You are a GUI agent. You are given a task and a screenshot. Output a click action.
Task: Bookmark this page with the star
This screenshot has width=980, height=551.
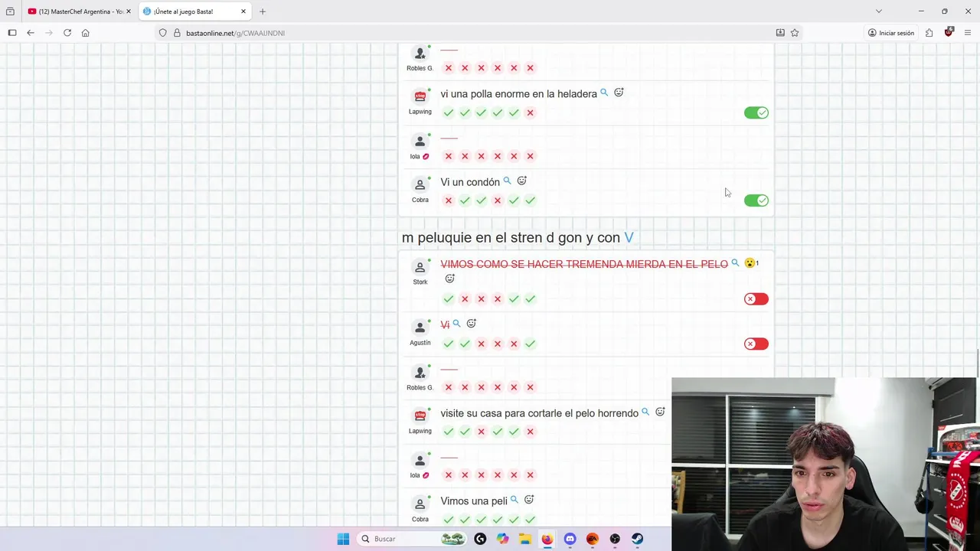pos(795,33)
